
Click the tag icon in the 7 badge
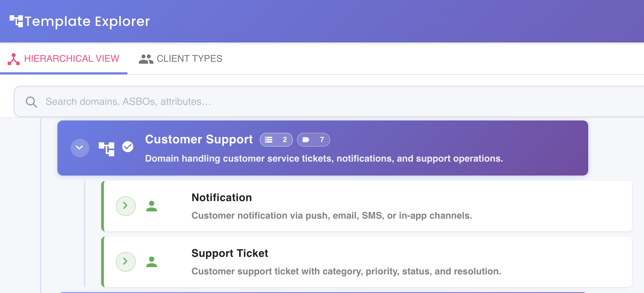pyautogui.click(x=306, y=140)
